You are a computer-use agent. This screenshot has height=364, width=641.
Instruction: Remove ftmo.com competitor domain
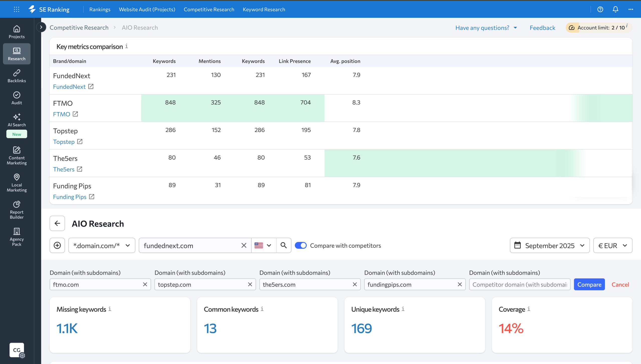145,284
